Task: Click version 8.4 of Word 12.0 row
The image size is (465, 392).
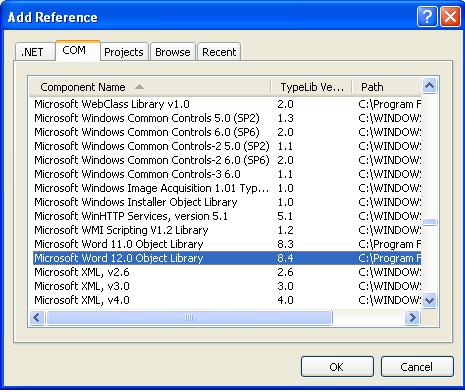Action: (285, 258)
